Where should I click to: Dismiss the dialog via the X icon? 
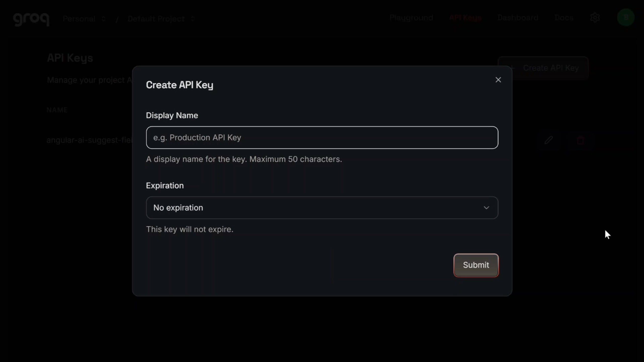[498, 80]
